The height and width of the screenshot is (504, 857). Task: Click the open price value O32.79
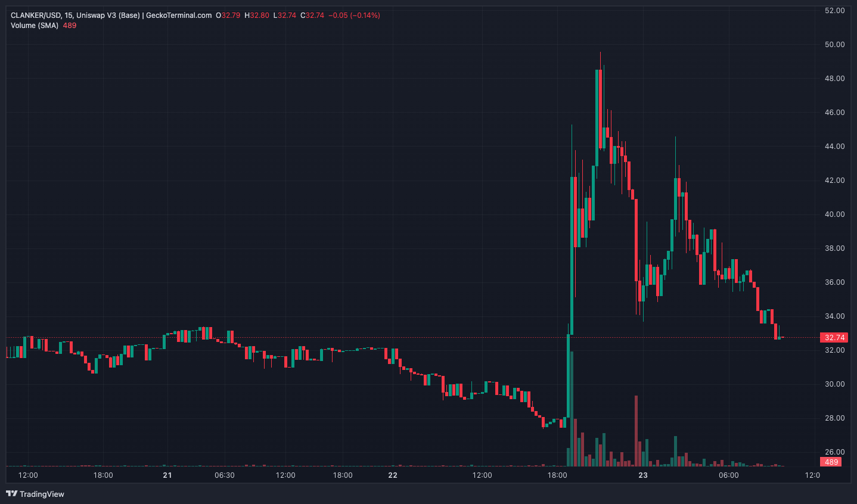(x=228, y=15)
